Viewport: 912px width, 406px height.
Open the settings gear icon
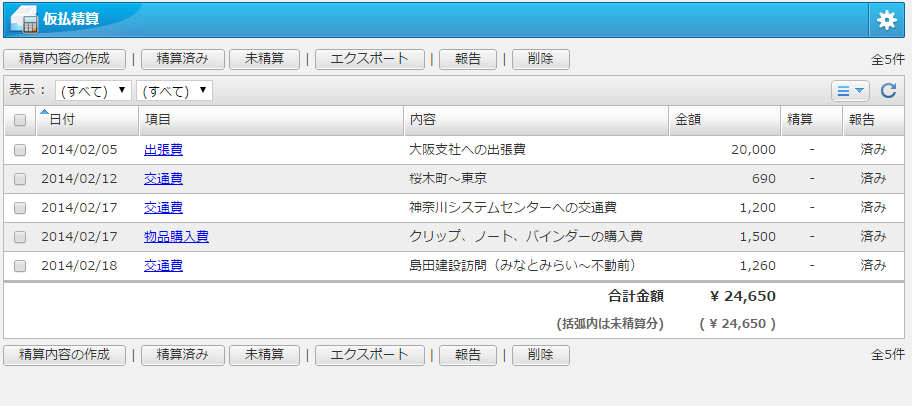point(886,20)
